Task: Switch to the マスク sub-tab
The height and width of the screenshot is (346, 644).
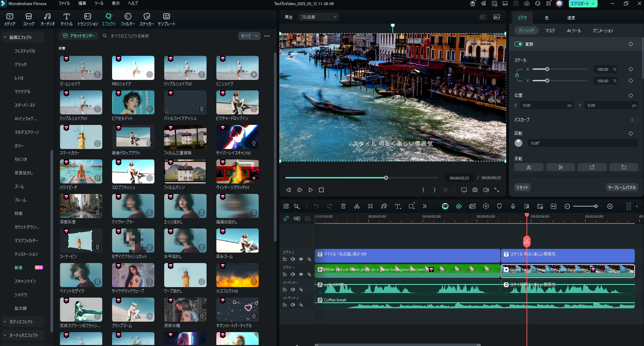Action: [x=550, y=30]
